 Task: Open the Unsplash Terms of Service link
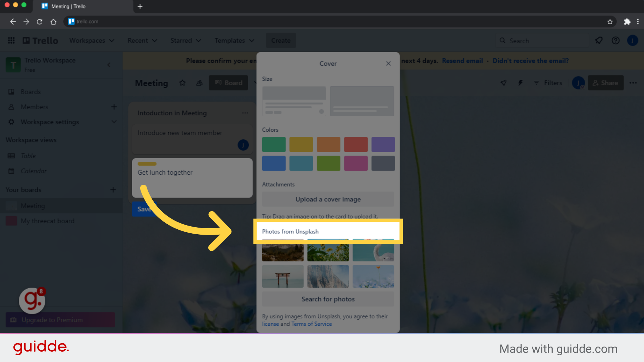[311, 324]
